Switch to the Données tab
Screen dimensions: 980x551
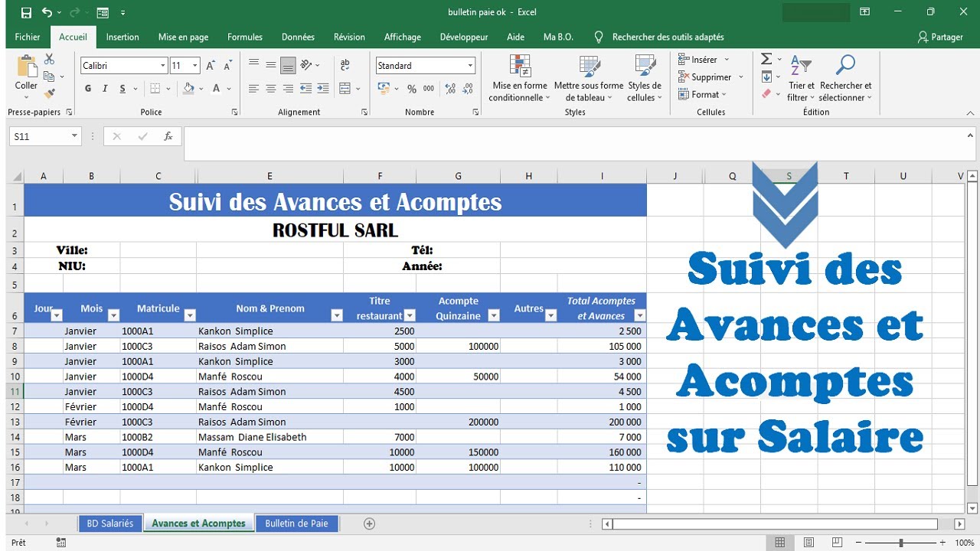point(298,37)
